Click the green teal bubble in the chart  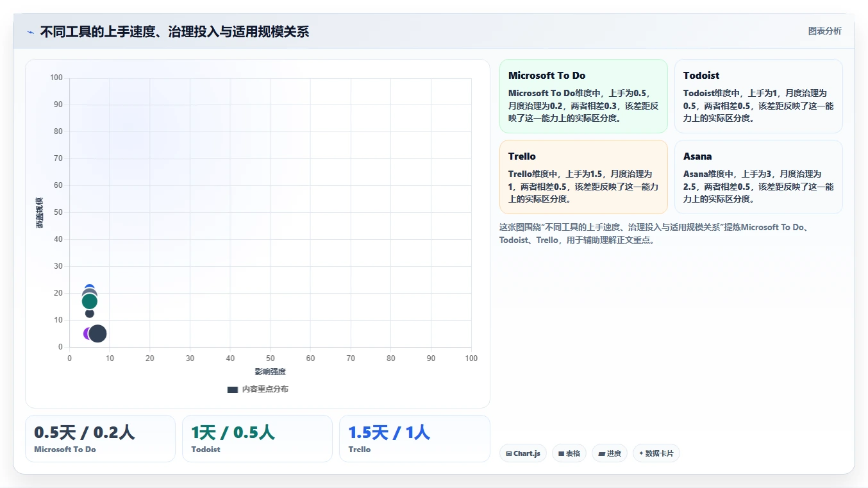pos(90,301)
